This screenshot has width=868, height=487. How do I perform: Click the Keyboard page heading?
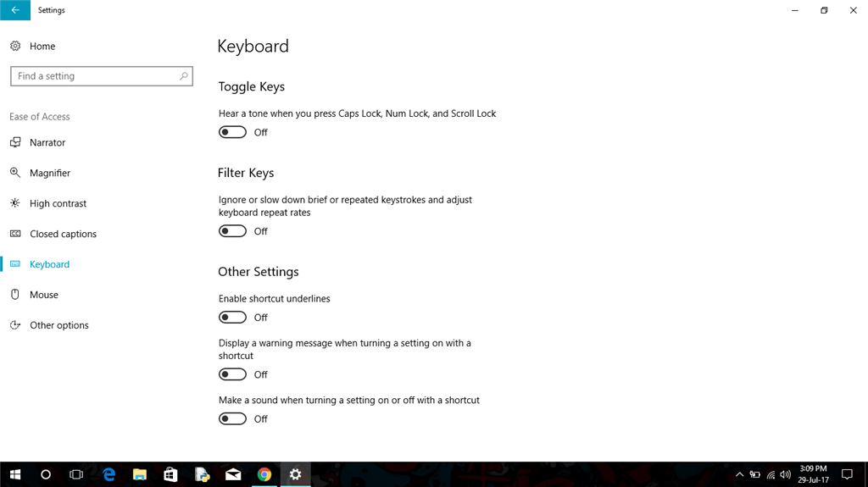[x=253, y=46]
